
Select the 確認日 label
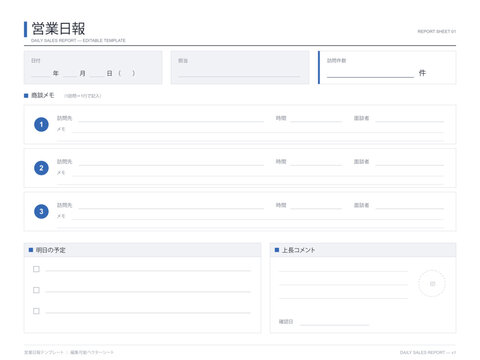[x=286, y=322]
